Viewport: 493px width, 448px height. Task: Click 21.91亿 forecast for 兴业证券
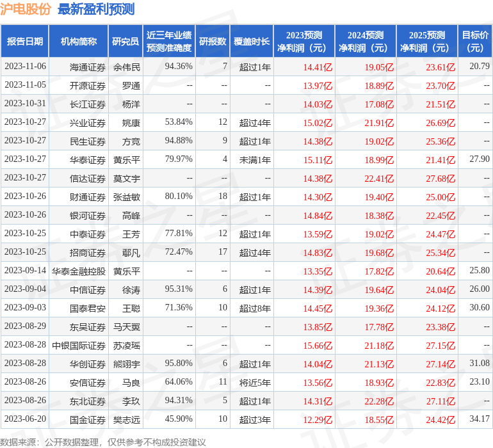[379, 123]
